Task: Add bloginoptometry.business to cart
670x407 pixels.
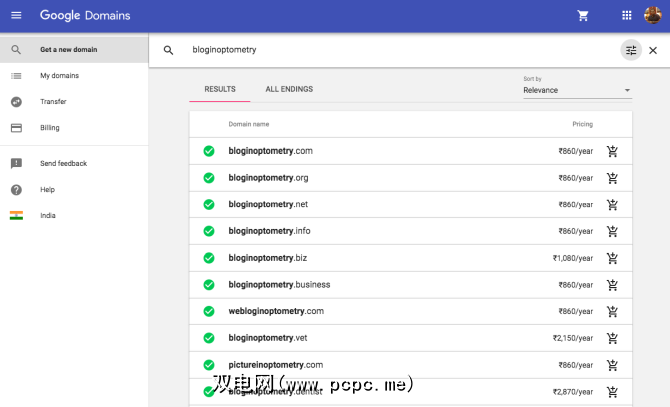Action: 612,285
